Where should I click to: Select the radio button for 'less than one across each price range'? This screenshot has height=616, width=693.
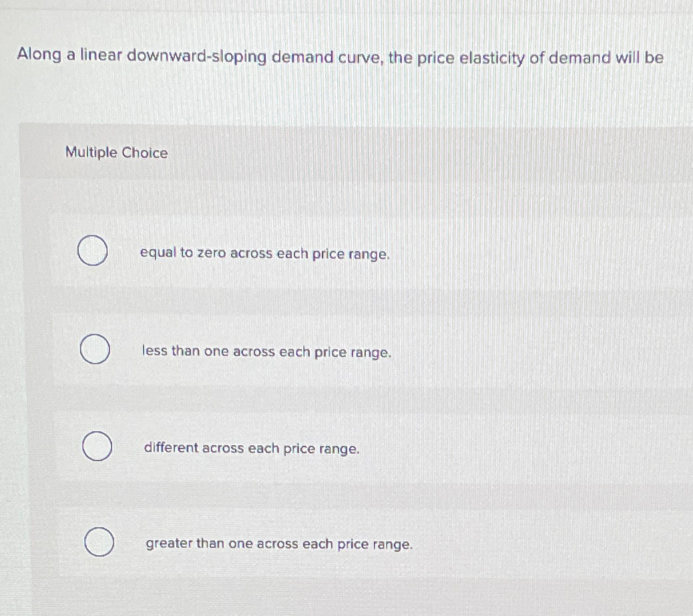[x=93, y=348]
